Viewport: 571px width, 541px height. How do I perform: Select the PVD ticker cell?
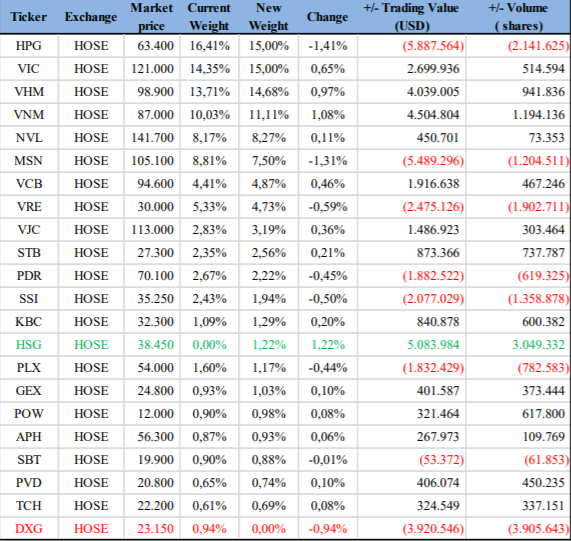click(29, 482)
